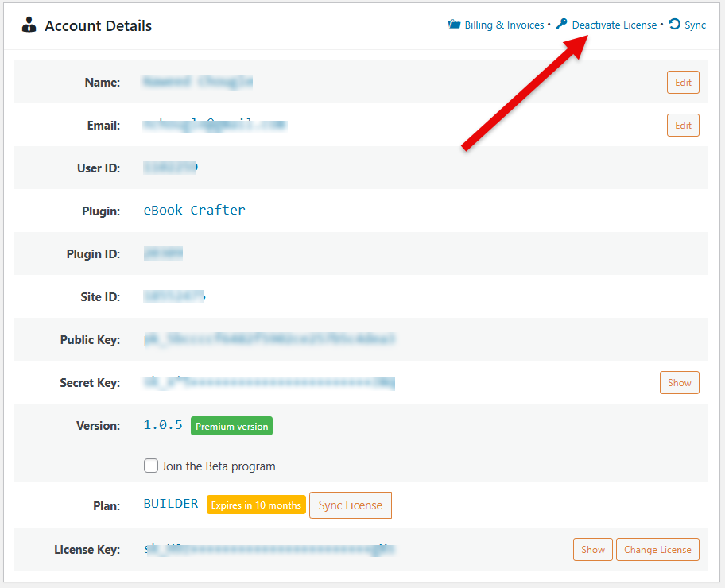The width and height of the screenshot is (725, 588).
Task: Click the green Premium version badge
Action: coord(231,426)
